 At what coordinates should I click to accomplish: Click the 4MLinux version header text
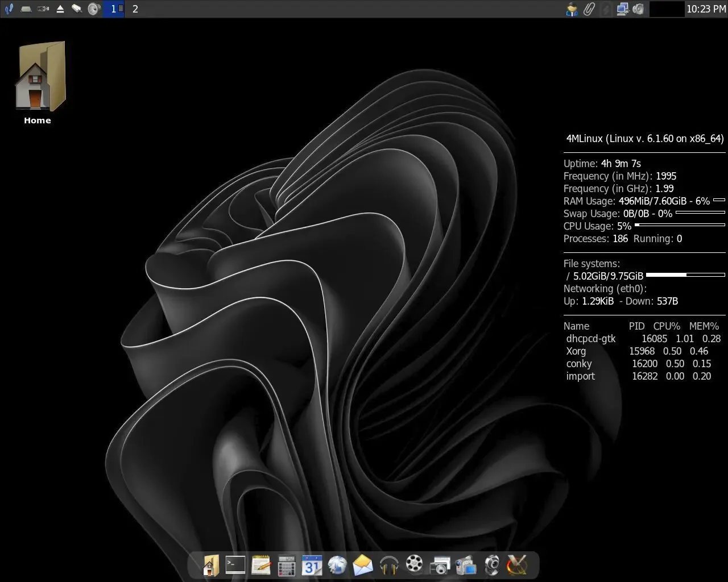pyautogui.click(x=645, y=139)
